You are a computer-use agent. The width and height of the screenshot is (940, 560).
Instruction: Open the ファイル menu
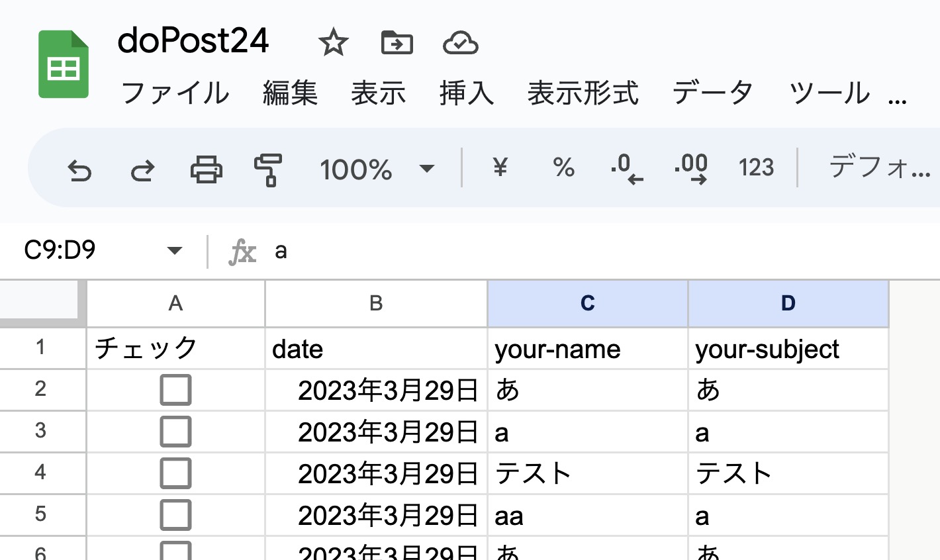tap(175, 93)
